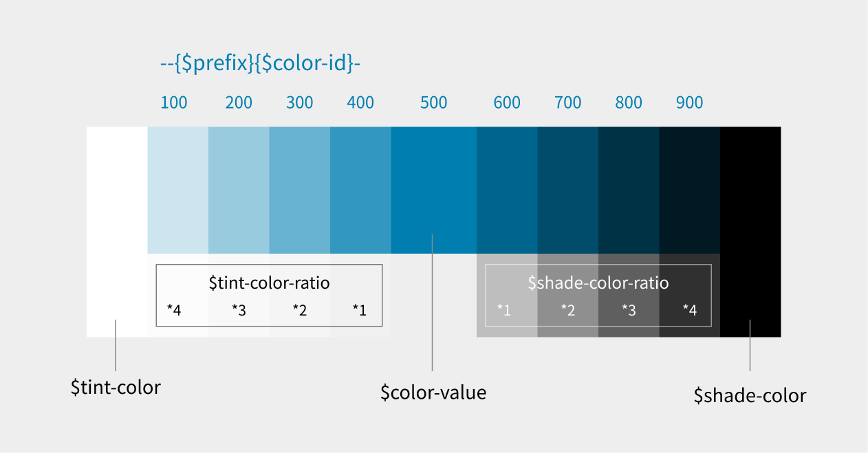
Task: Choose the 800 dark navy swatch
Action: click(x=629, y=190)
